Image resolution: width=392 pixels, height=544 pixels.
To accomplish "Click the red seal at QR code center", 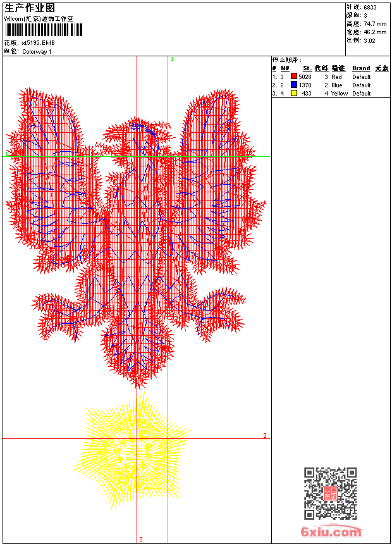I will 330,493.
